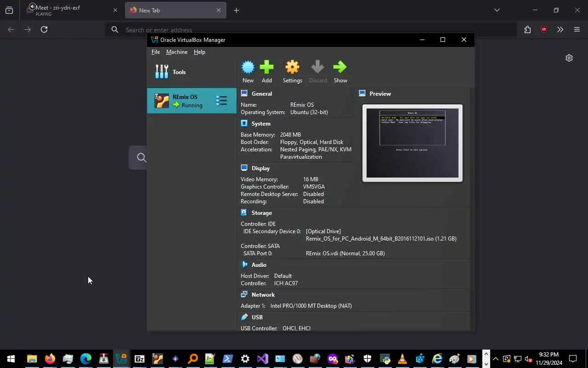Viewport: 588px width, 368px height.
Task: Open Windows Start menu
Action: pos(11,359)
